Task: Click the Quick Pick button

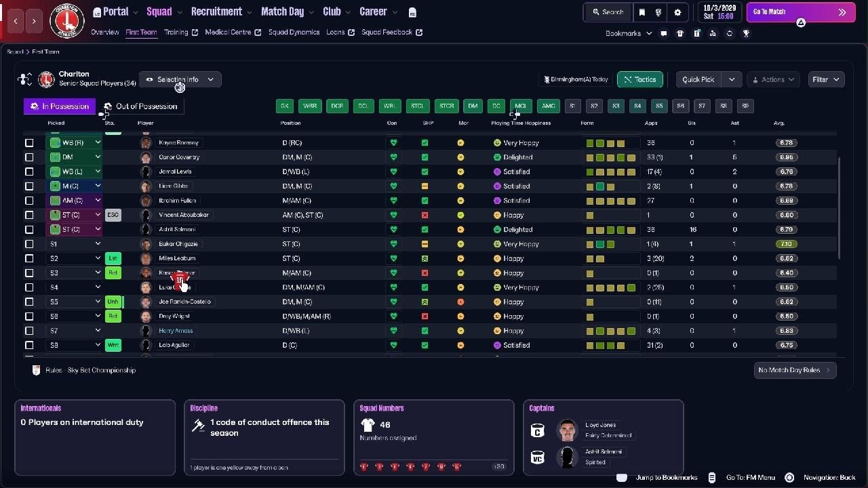Action: pos(698,79)
